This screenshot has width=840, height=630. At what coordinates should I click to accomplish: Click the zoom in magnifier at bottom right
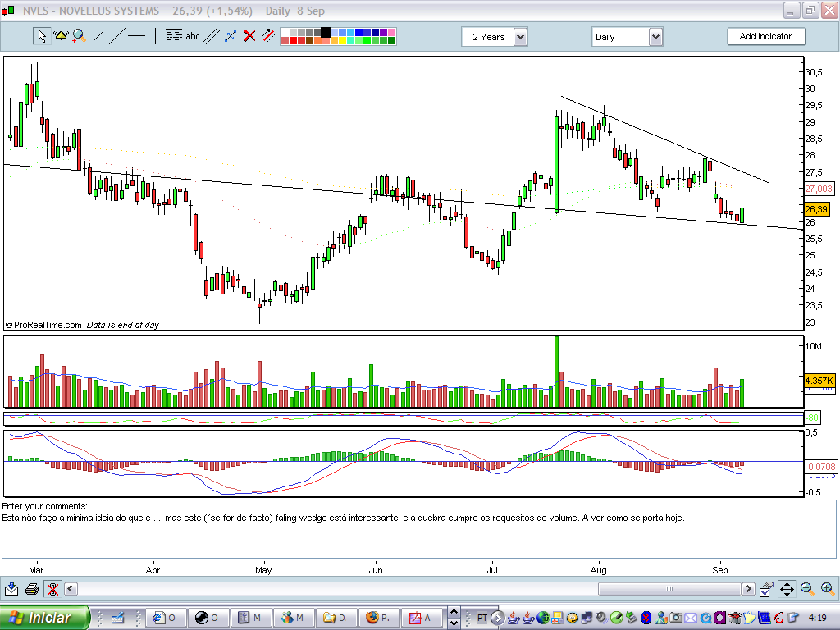pos(827,589)
